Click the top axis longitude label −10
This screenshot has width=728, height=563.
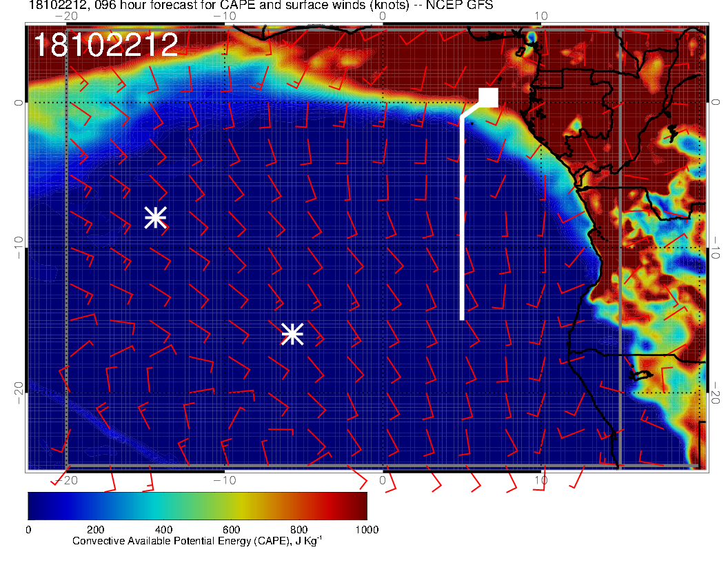pos(225,17)
